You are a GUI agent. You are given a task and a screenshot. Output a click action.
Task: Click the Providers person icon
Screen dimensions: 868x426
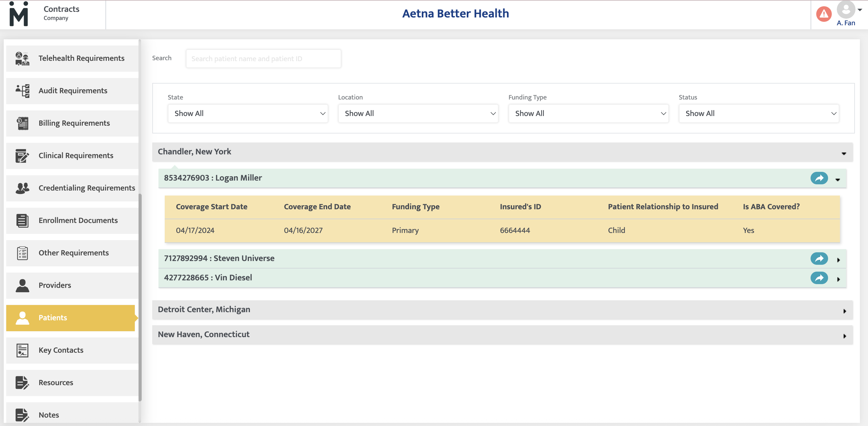point(22,285)
